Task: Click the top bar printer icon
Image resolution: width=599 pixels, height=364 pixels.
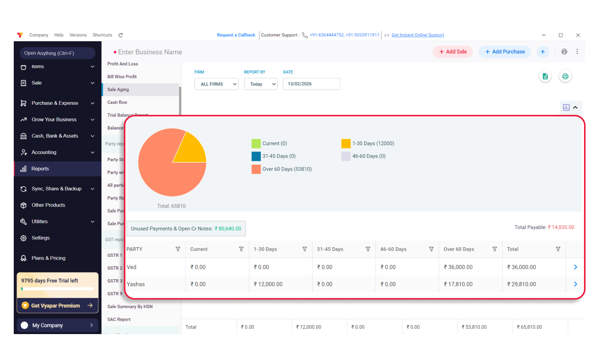Action: [564, 52]
